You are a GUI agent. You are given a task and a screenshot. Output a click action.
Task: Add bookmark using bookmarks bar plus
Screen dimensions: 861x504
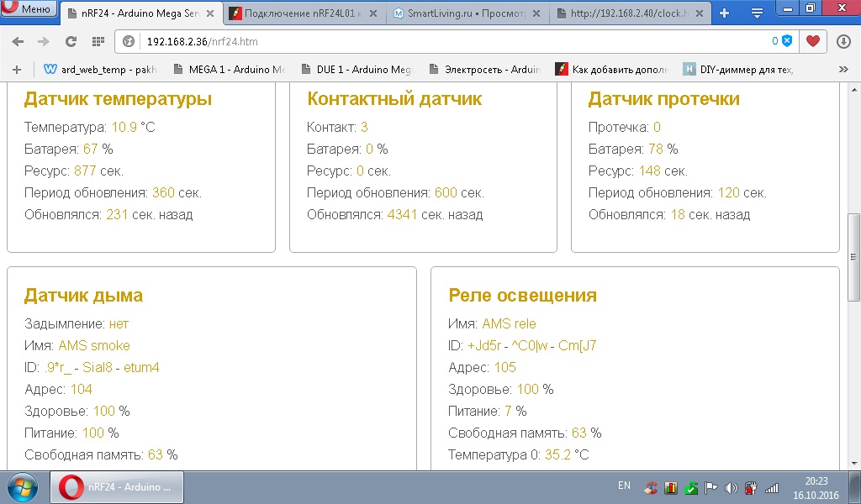(x=17, y=70)
